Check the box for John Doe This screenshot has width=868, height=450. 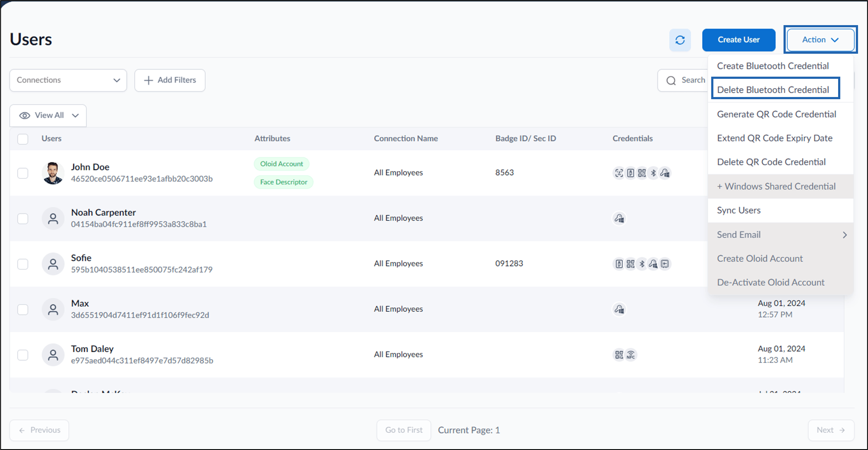pos(23,173)
